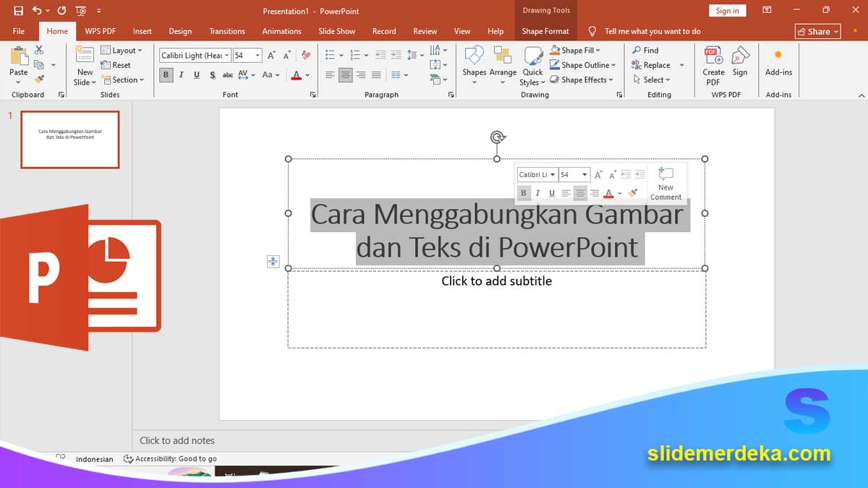Click the Undo arrow icon
The image size is (868, 488).
[x=36, y=11]
